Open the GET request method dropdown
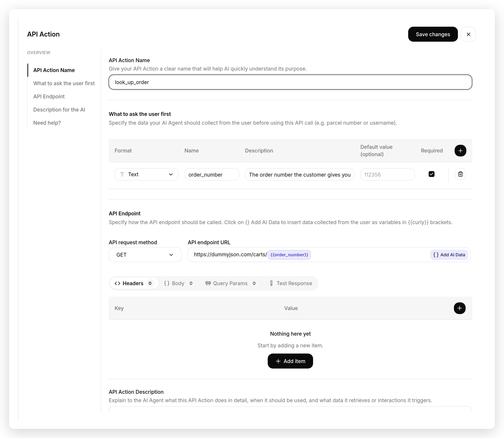 tap(145, 255)
